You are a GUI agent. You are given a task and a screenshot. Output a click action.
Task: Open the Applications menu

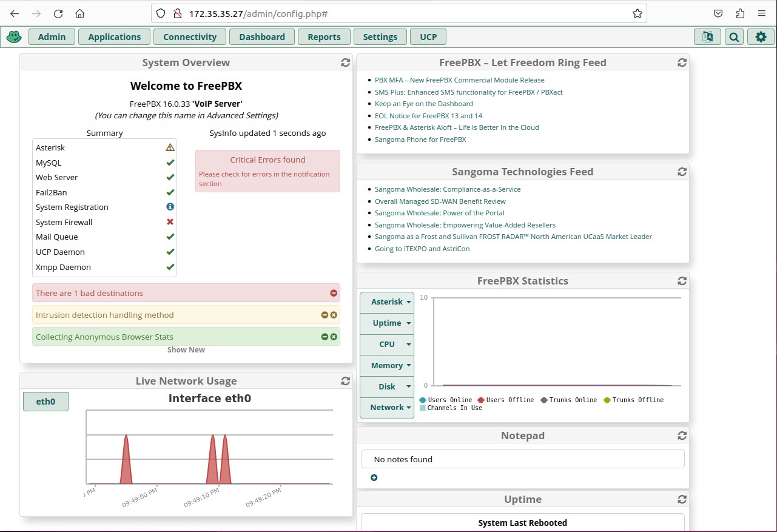point(115,37)
